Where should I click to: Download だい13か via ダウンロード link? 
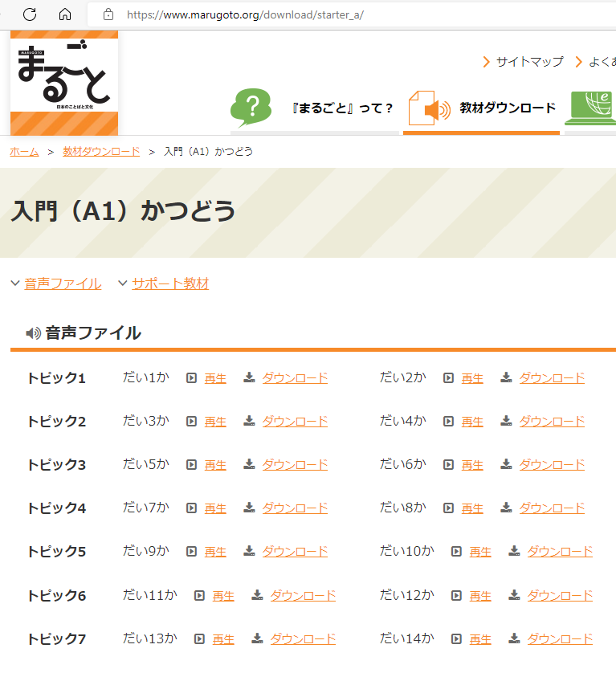click(303, 639)
